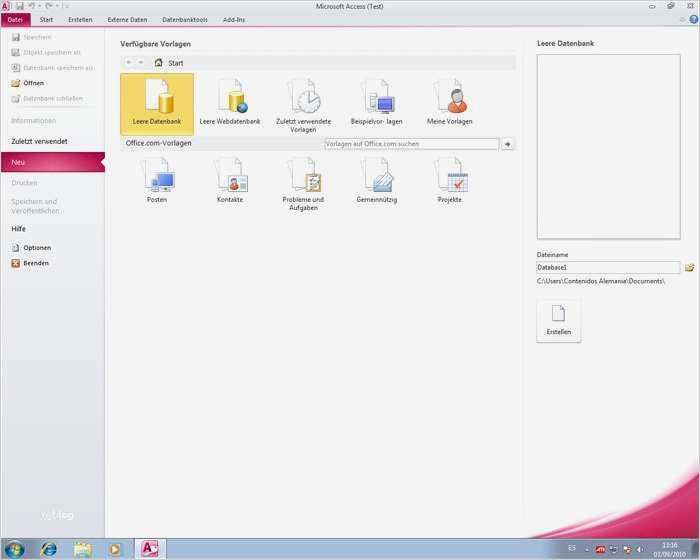The width and height of the screenshot is (700, 560).
Task: Choose the Leere Webdatenbank template
Action: (x=229, y=104)
